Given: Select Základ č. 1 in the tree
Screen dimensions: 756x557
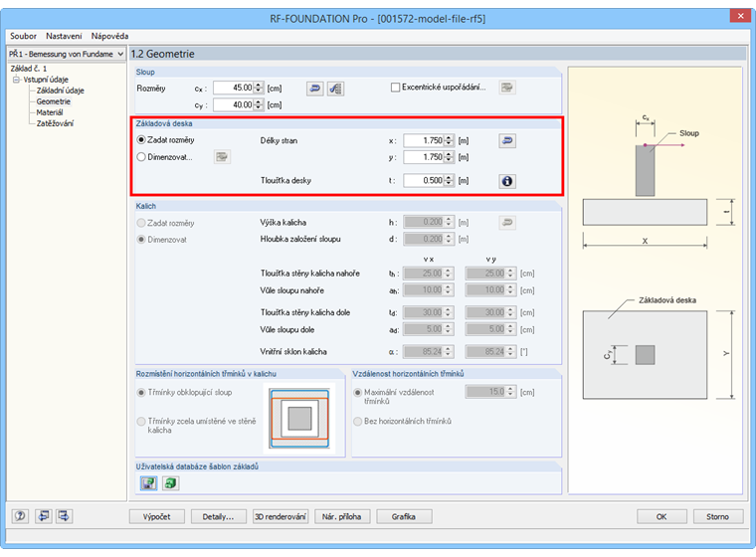Looking at the screenshot, I should 29,69.
